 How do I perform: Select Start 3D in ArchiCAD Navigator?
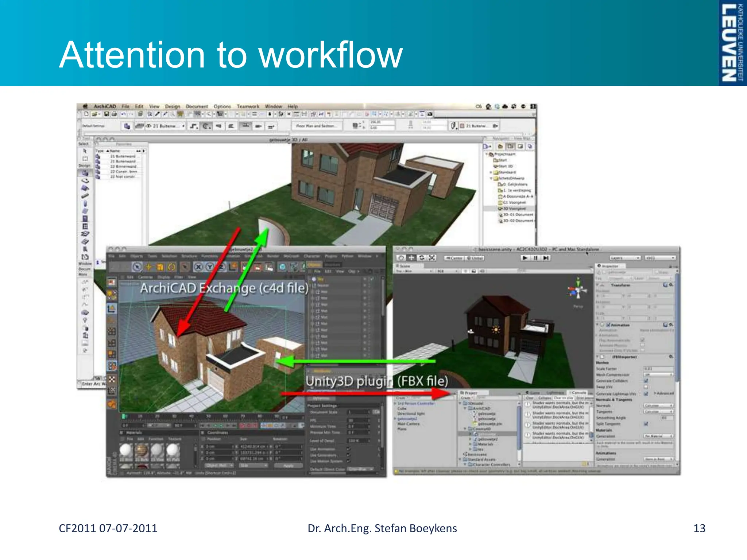tap(503, 166)
